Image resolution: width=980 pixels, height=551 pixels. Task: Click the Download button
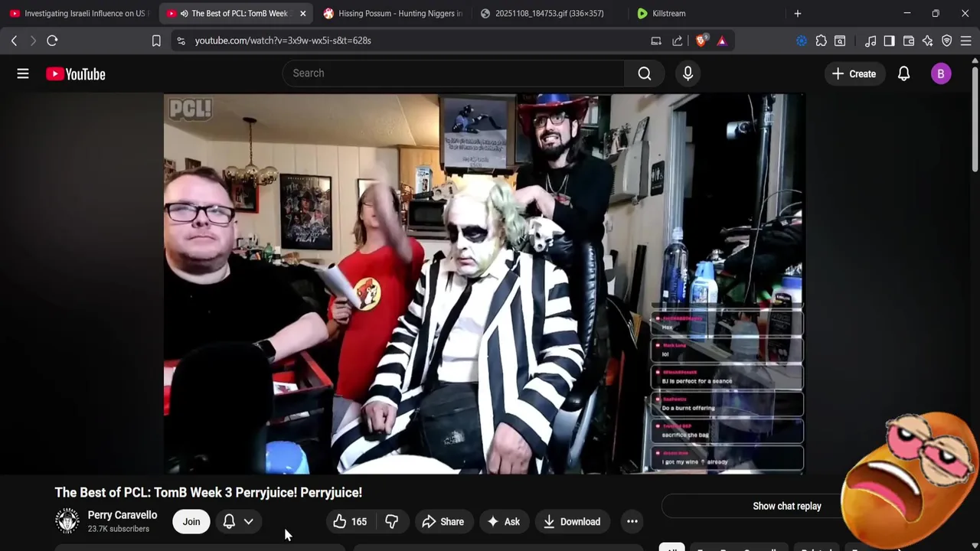point(572,522)
